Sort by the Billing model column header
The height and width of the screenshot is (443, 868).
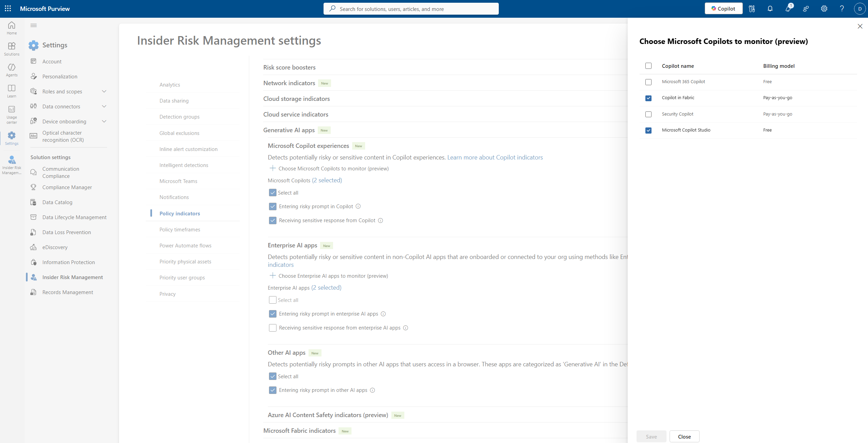[x=779, y=66]
